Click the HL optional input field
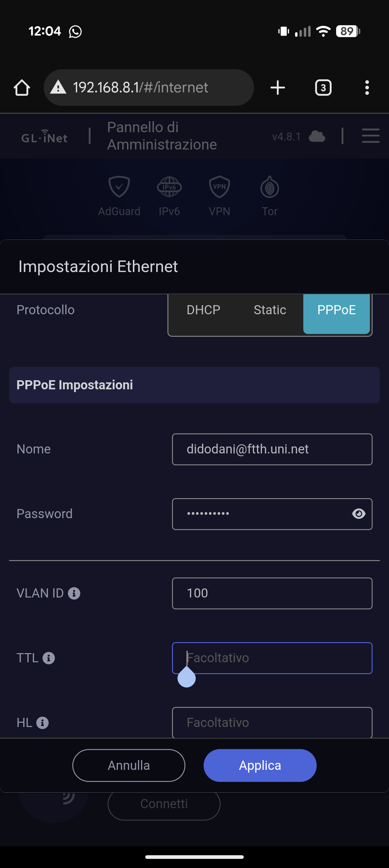The width and height of the screenshot is (389, 868). pyautogui.click(x=272, y=723)
